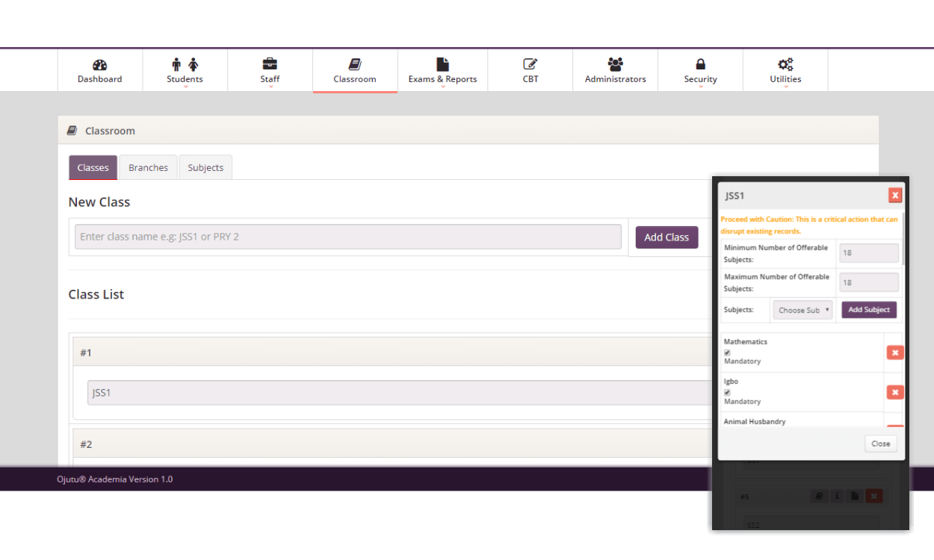Click the Dashboard menu label

pos(100,79)
